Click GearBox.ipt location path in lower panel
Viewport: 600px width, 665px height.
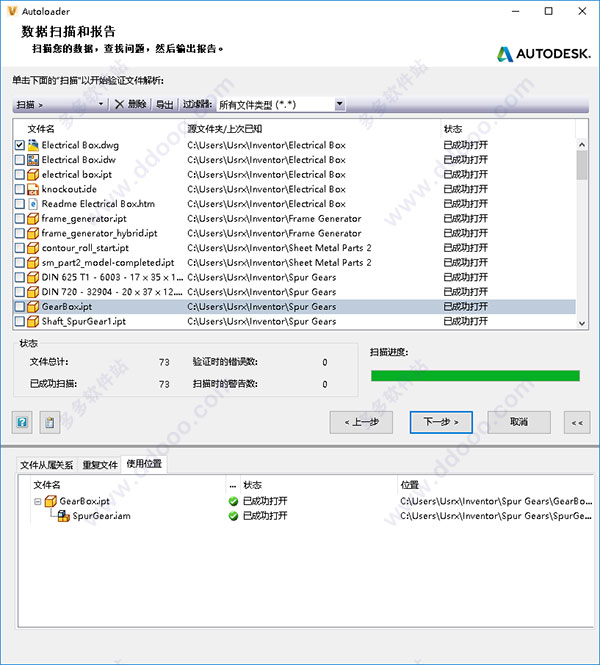click(x=496, y=501)
